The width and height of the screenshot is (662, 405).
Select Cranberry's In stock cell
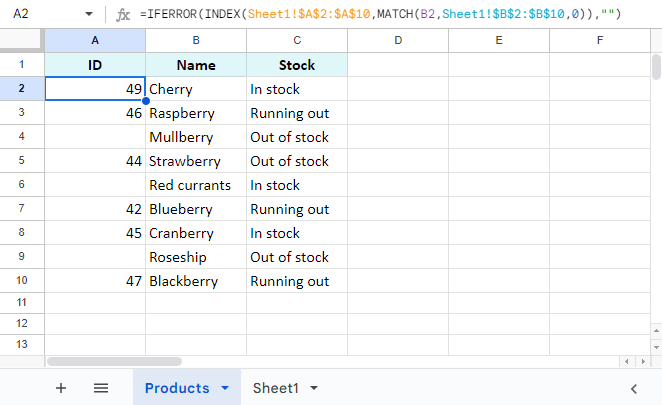297,233
